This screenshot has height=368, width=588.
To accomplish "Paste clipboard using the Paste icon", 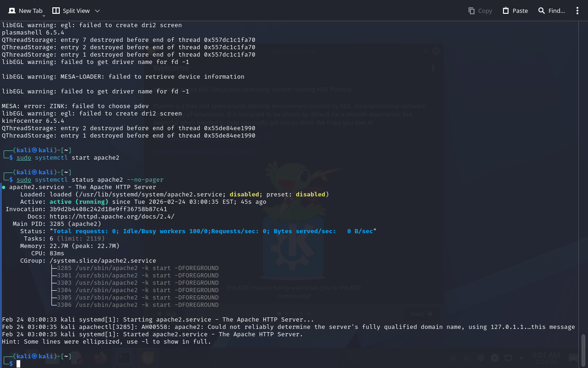I will [515, 11].
